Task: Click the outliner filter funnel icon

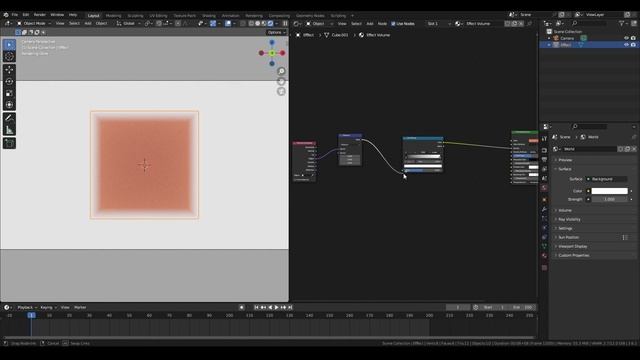Action: [622, 24]
